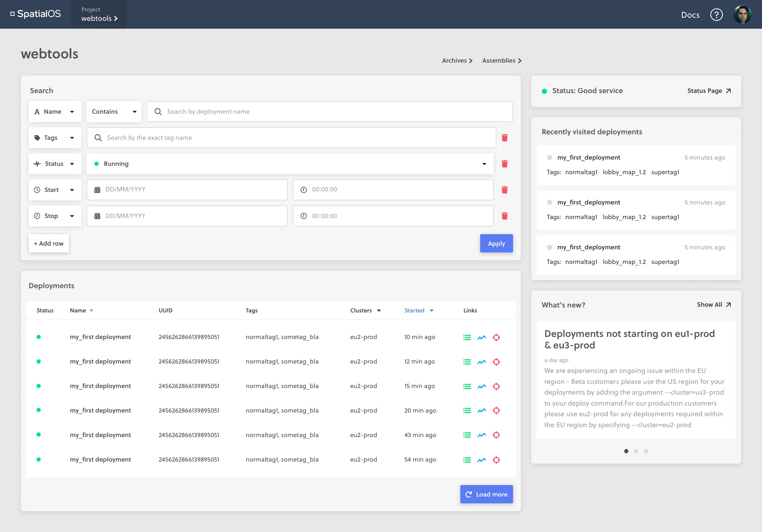Open Clusters column filter dropdown
Screen dimensions: 762x532
pyautogui.click(x=379, y=310)
